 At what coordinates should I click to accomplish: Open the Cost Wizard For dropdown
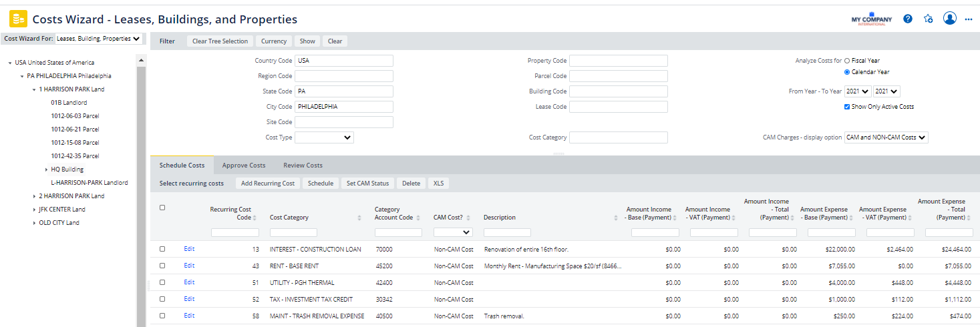pos(98,39)
